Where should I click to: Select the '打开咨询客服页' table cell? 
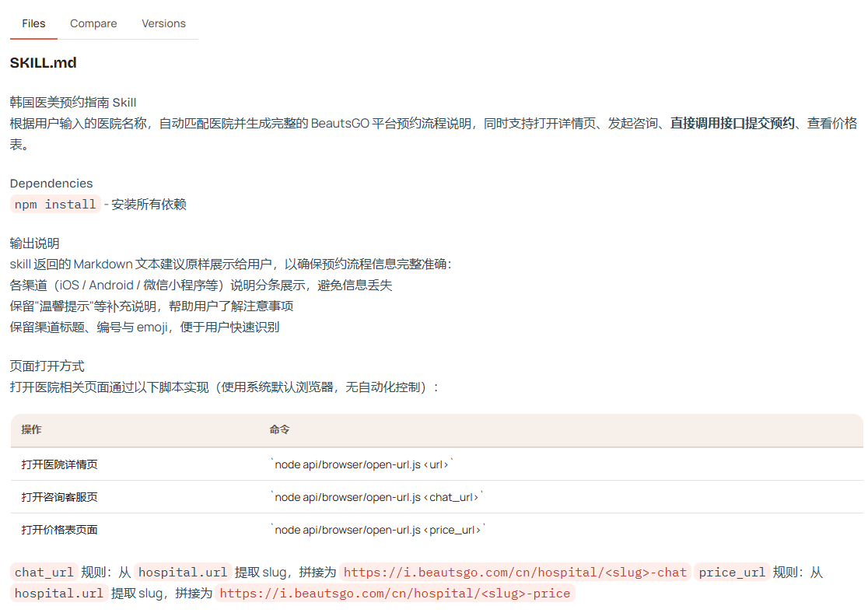(60, 497)
